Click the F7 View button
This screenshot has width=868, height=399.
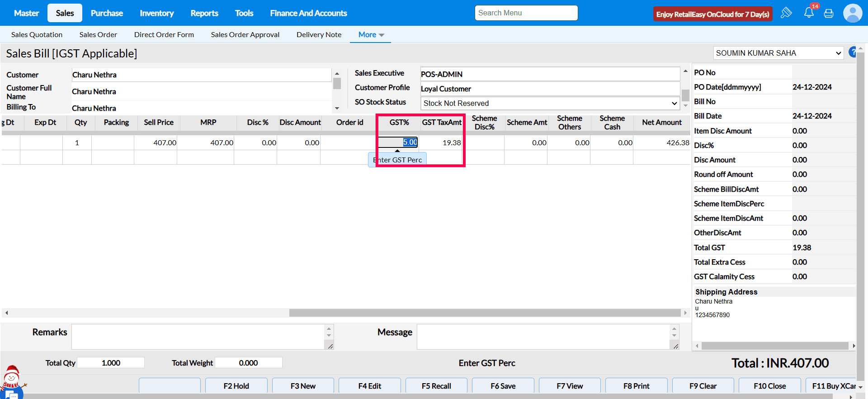pyautogui.click(x=570, y=386)
